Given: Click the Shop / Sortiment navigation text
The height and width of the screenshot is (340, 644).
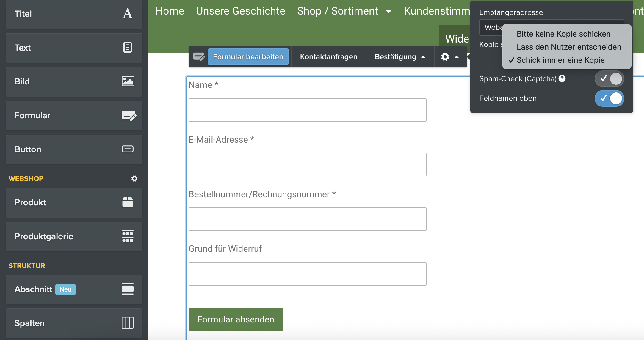Looking at the screenshot, I should click(x=338, y=11).
